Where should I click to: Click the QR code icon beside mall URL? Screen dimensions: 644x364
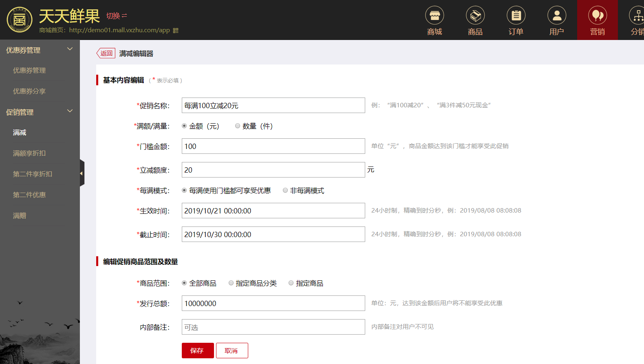[176, 31]
